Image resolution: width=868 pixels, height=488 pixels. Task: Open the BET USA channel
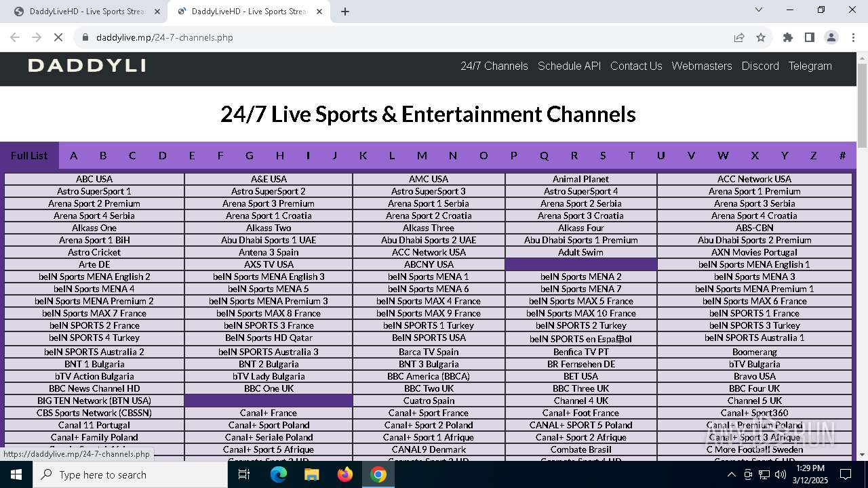580,376
